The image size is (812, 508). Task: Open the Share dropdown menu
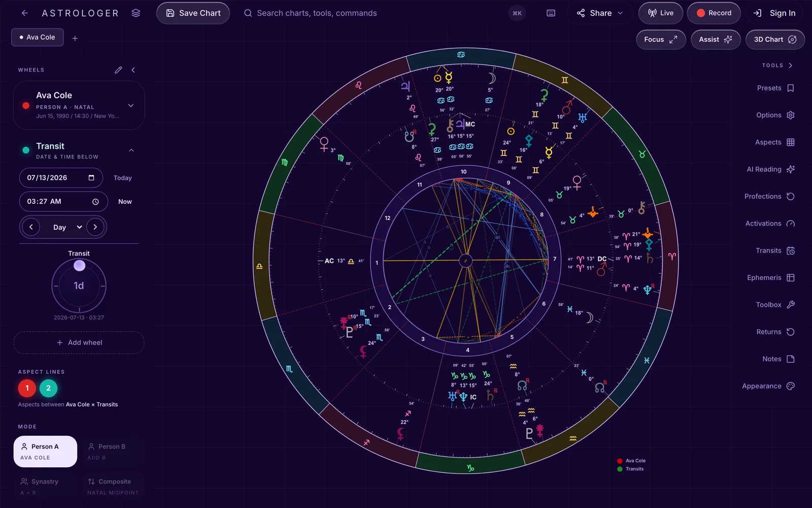600,13
